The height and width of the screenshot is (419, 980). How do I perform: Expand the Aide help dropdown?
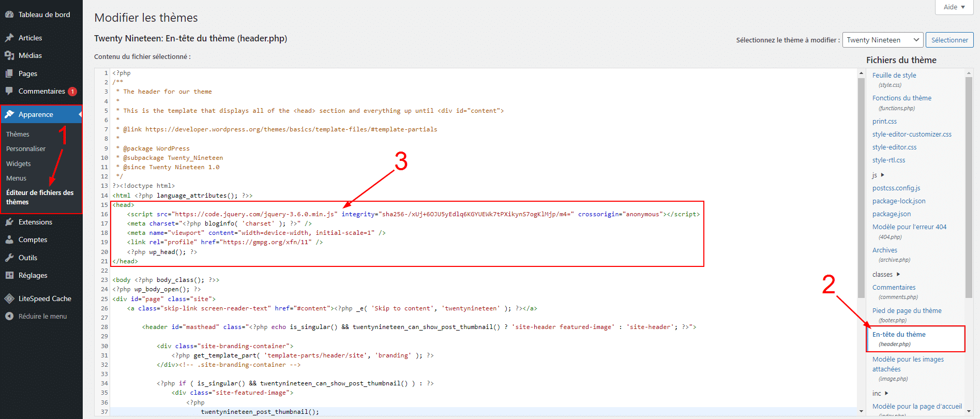[954, 7]
